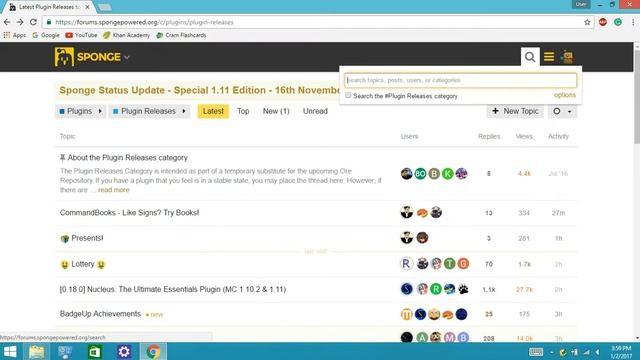Click the Sponge logo
The width and height of the screenshot is (640, 360).
click(x=87, y=57)
